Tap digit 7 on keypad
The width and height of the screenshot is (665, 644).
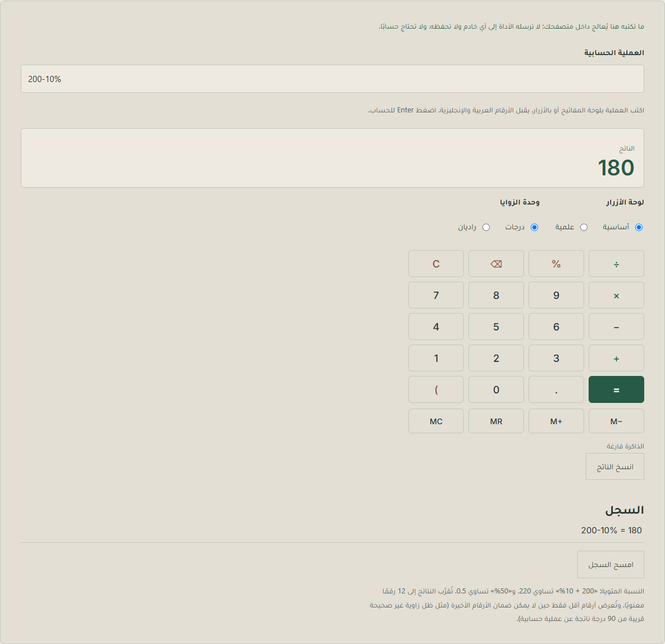coord(436,295)
